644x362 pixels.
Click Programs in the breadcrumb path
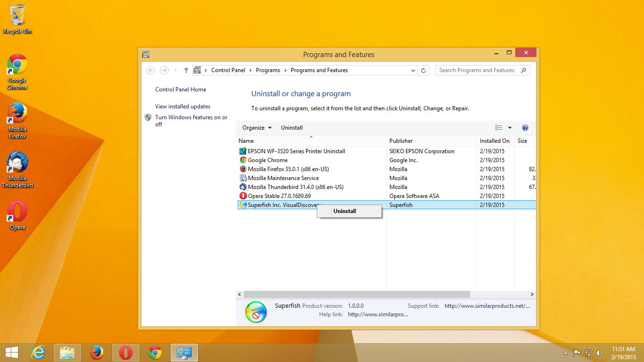coord(268,70)
